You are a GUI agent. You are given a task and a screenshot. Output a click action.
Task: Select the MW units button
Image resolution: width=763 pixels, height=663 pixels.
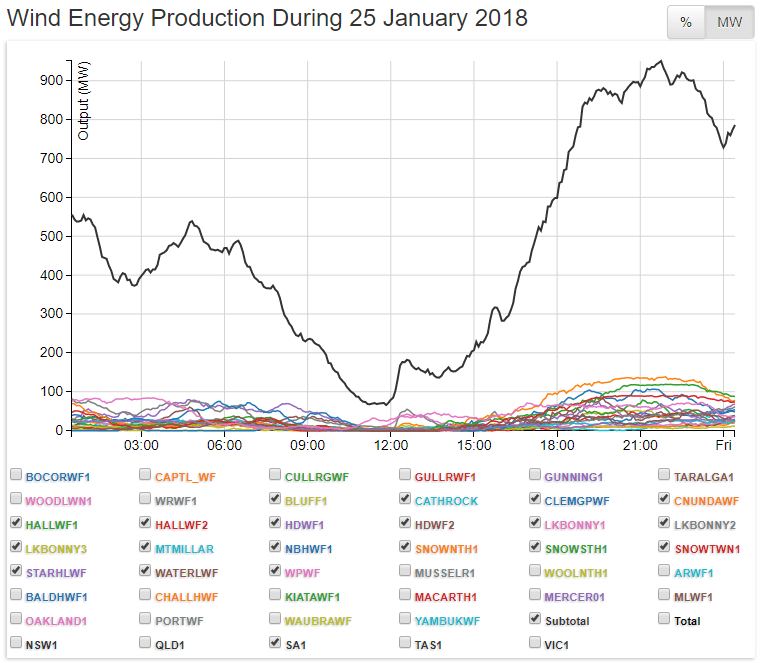point(730,23)
